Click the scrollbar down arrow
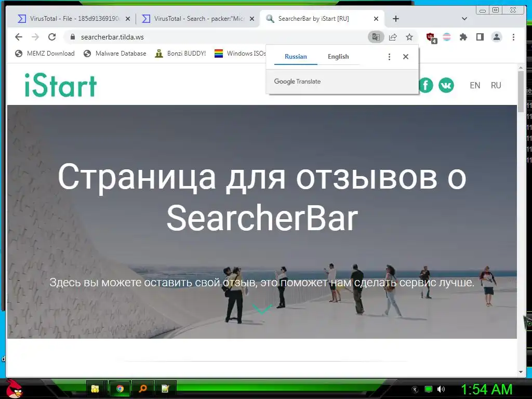532x399 pixels. [x=521, y=372]
